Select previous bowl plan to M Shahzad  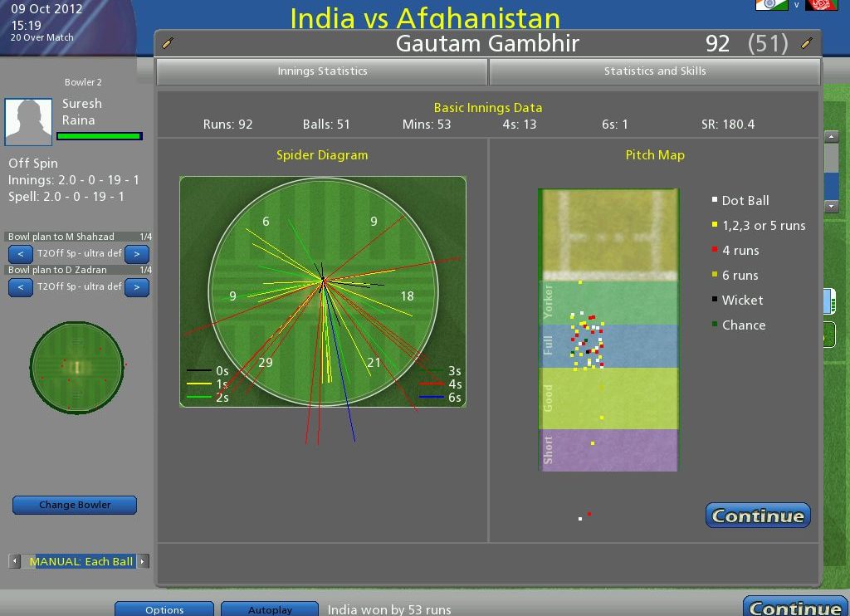click(21, 254)
